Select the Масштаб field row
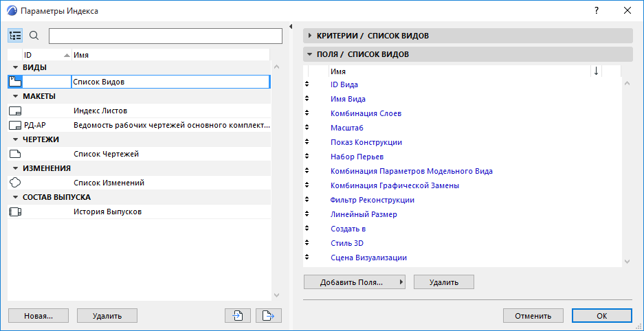 (x=346, y=128)
